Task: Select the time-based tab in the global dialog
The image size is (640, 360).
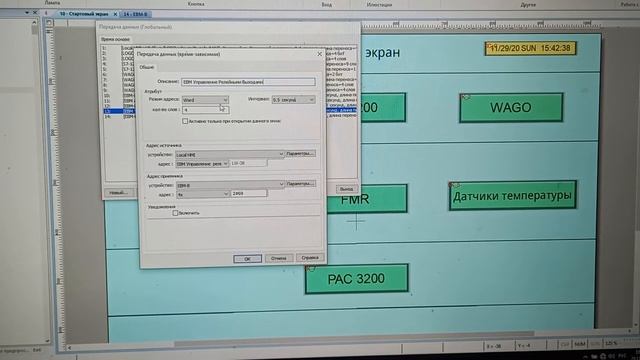Action: (x=116, y=40)
